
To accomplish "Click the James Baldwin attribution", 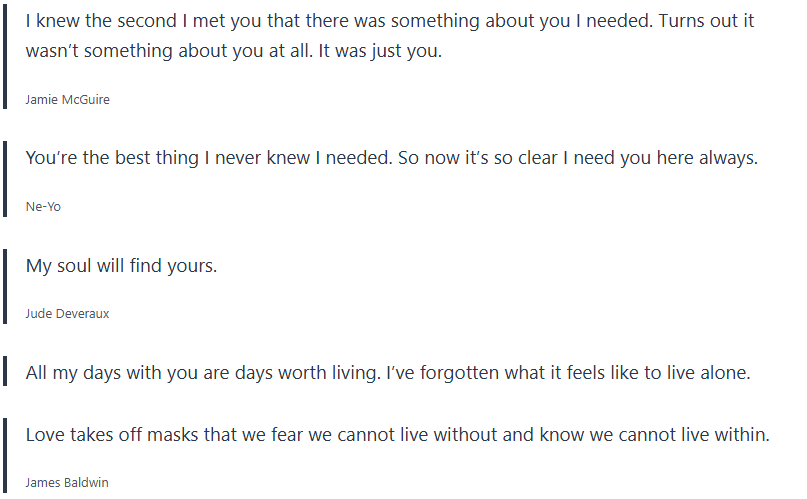I will click(67, 483).
